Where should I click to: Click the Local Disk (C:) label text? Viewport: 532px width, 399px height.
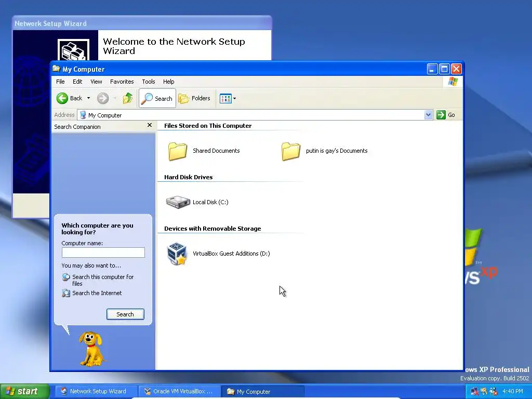coord(210,202)
